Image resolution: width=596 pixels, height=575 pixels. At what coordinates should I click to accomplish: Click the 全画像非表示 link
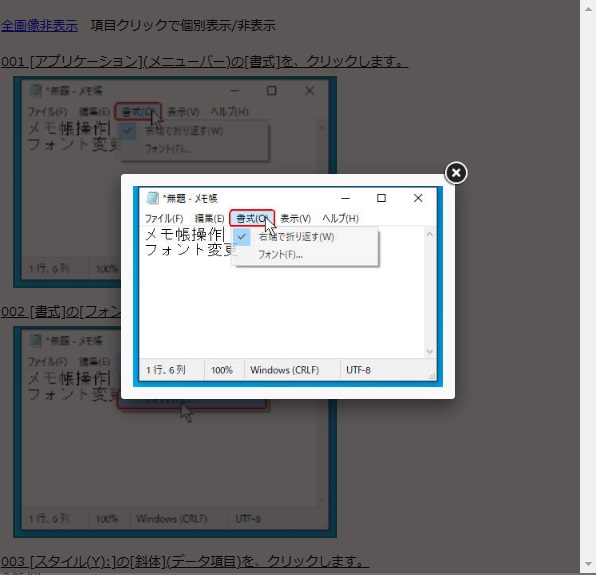tap(39, 25)
